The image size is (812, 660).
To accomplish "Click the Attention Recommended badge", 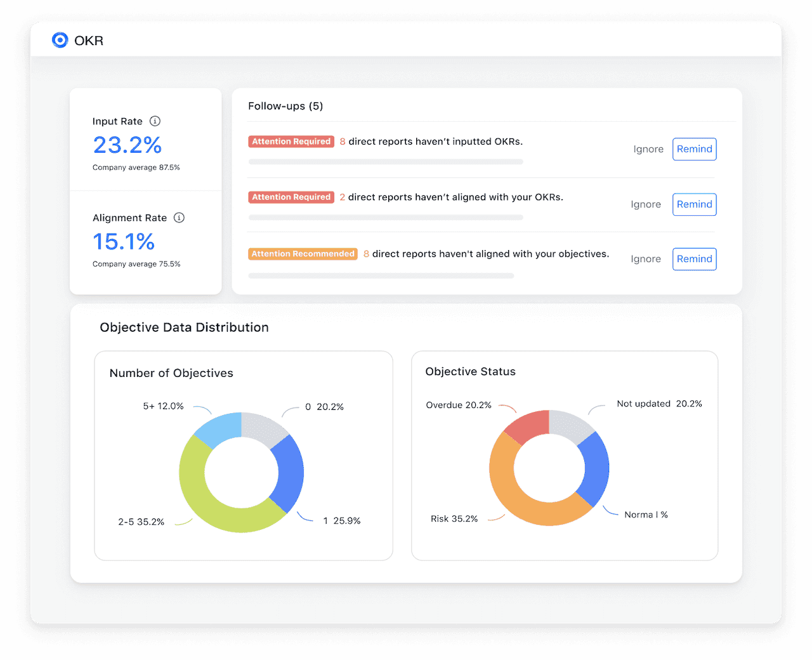I will click(x=303, y=253).
